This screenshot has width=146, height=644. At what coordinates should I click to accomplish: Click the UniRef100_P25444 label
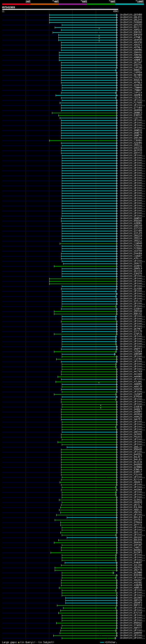(x=131, y=246)
